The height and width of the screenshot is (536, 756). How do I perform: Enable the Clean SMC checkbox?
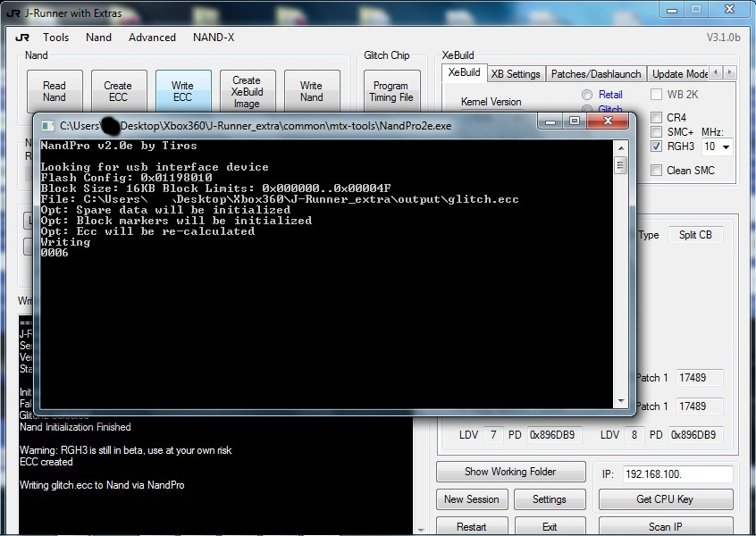(x=656, y=170)
